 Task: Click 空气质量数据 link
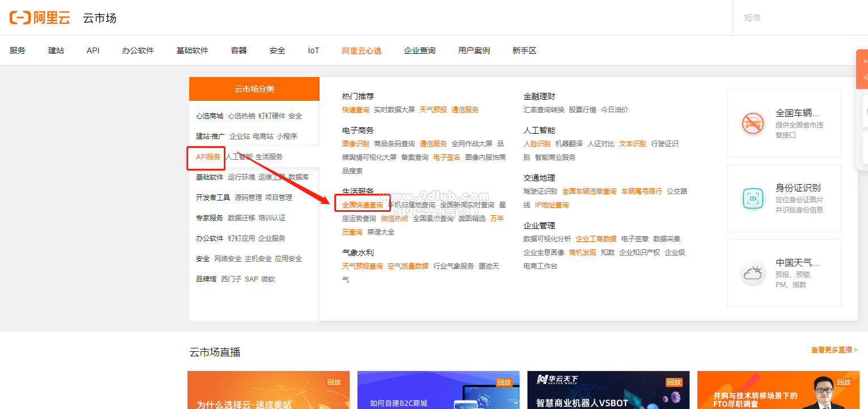[x=408, y=266]
